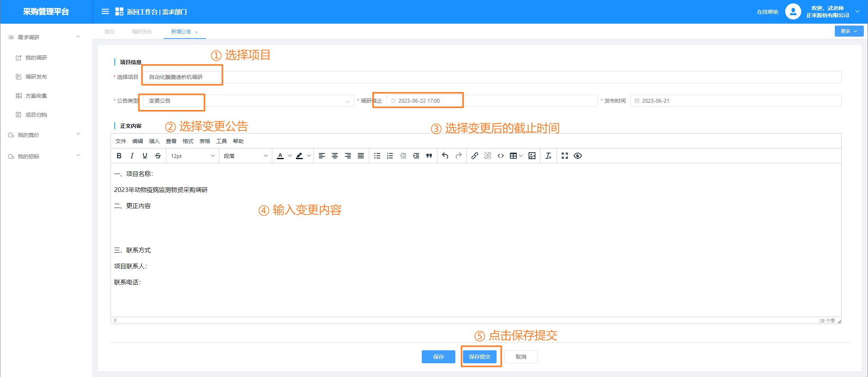Click the blockquote icon
The image size is (868, 377).
[x=429, y=156]
